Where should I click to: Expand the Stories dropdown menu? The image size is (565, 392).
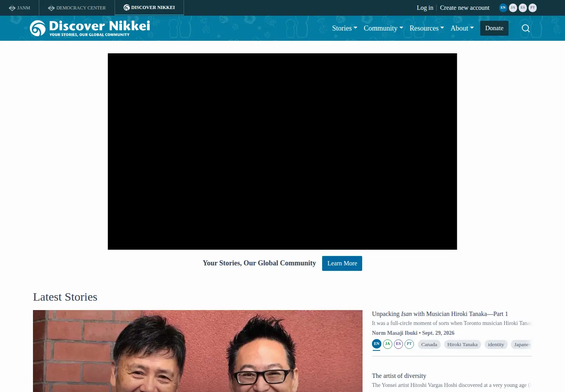[344, 28]
